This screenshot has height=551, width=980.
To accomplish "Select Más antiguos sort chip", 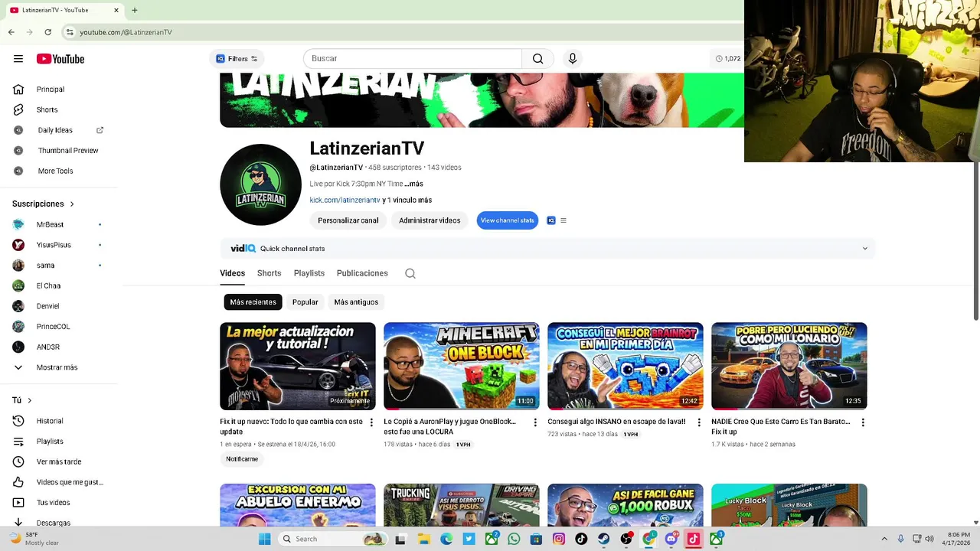I will point(356,302).
